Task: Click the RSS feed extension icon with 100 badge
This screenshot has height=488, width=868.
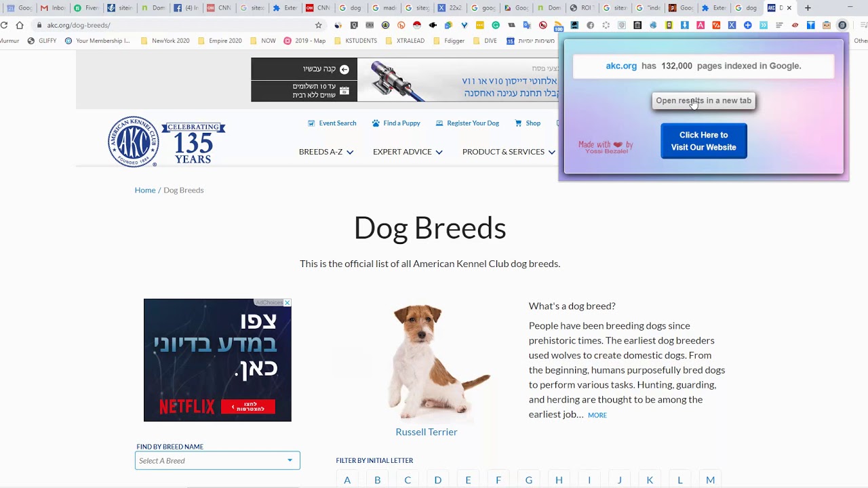Action: [558, 26]
